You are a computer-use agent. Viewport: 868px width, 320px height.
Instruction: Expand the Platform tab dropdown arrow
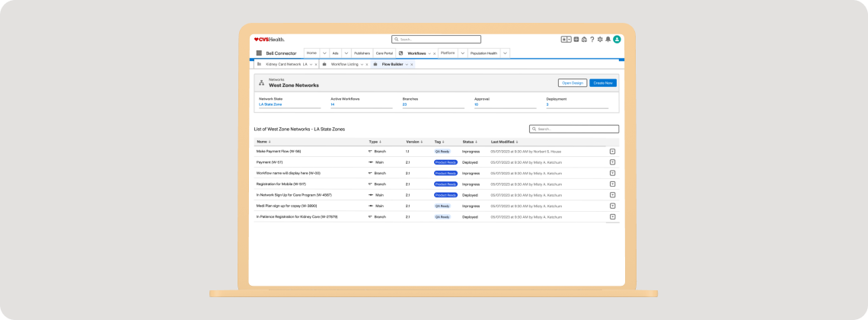[x=461, y=53]
